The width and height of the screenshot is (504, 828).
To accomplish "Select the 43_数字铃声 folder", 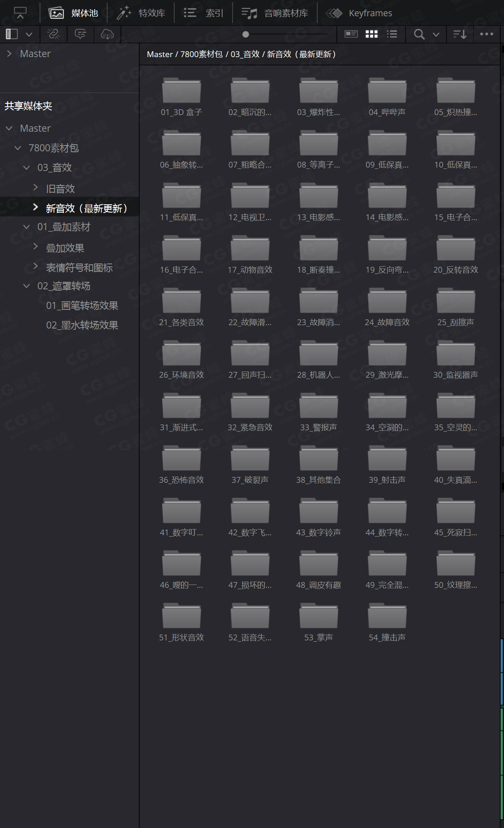I will tap(318, 517).
